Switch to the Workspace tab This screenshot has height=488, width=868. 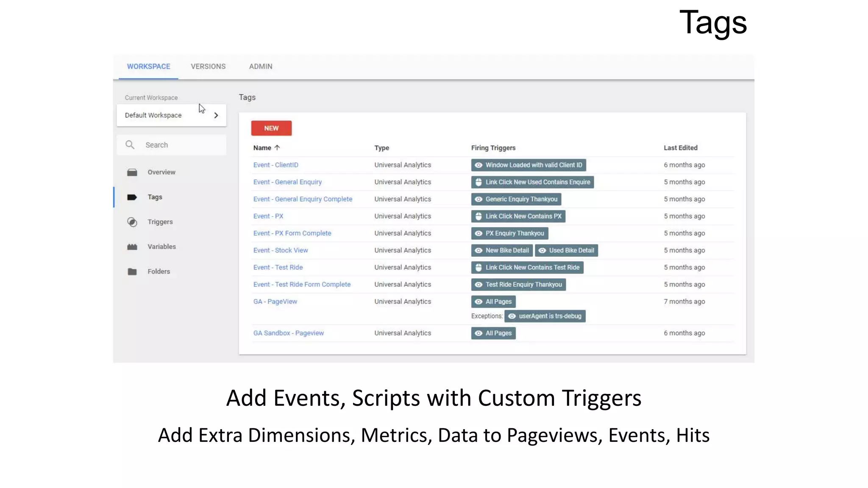click(x=149, y=67)
